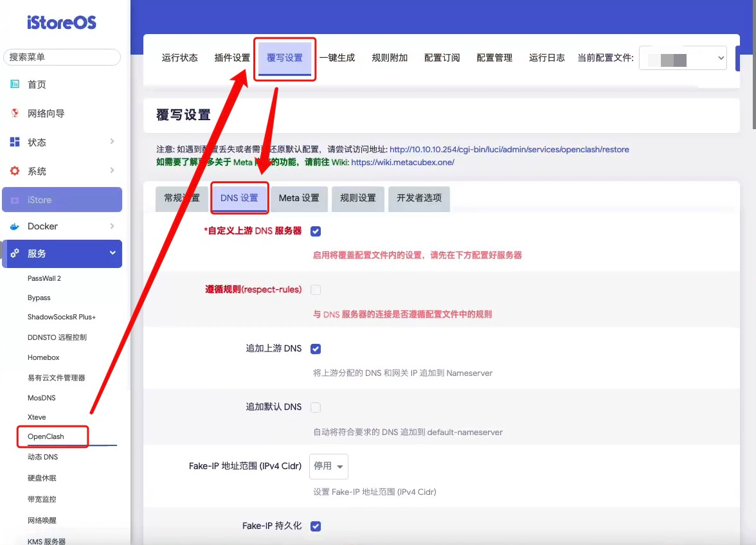Viewport: 756px width, 545px height.
Task: Open 带宽监控 service
Action: pos(42,499)
